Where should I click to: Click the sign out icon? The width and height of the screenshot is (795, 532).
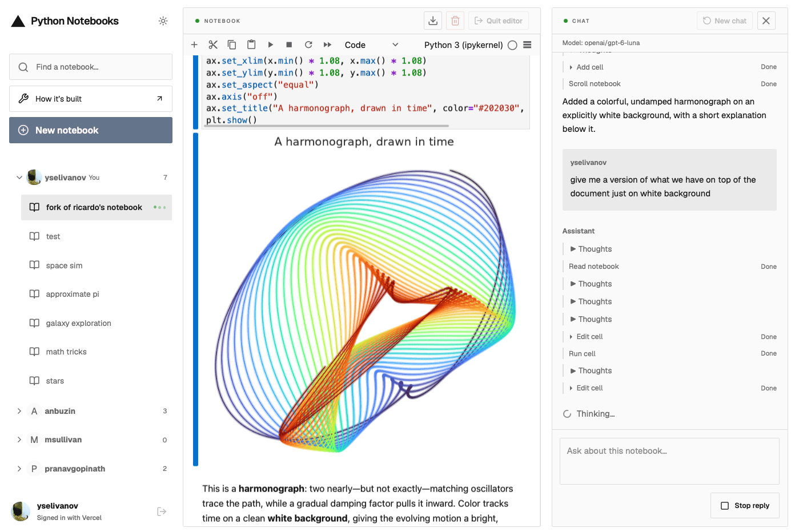(162, 511)
